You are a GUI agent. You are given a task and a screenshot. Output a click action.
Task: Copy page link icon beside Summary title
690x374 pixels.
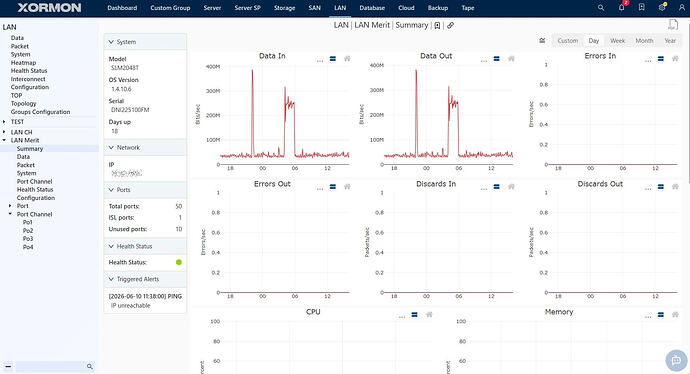[450, 26]
